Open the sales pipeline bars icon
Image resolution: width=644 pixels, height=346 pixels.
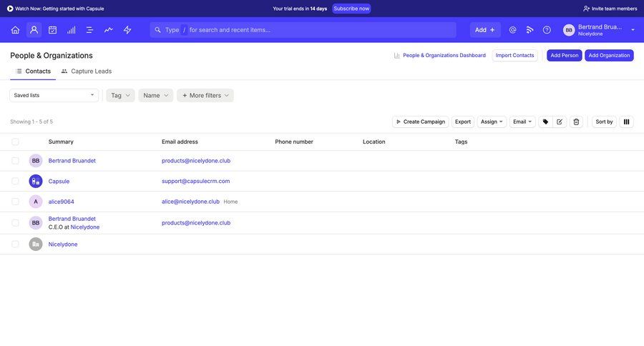tap(71, 30)
